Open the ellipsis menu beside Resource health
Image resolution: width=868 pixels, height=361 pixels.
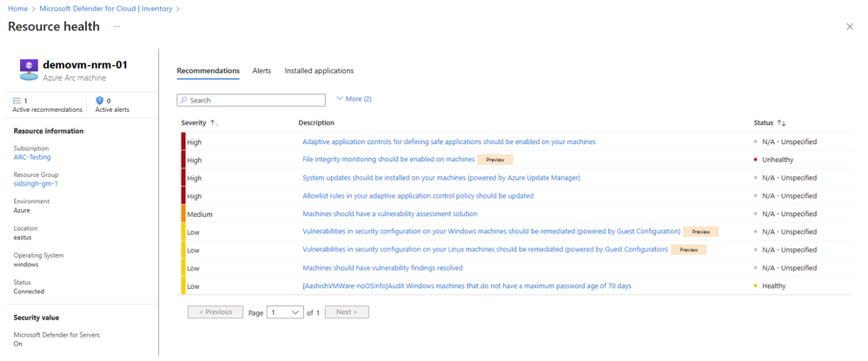coord(116,27)
